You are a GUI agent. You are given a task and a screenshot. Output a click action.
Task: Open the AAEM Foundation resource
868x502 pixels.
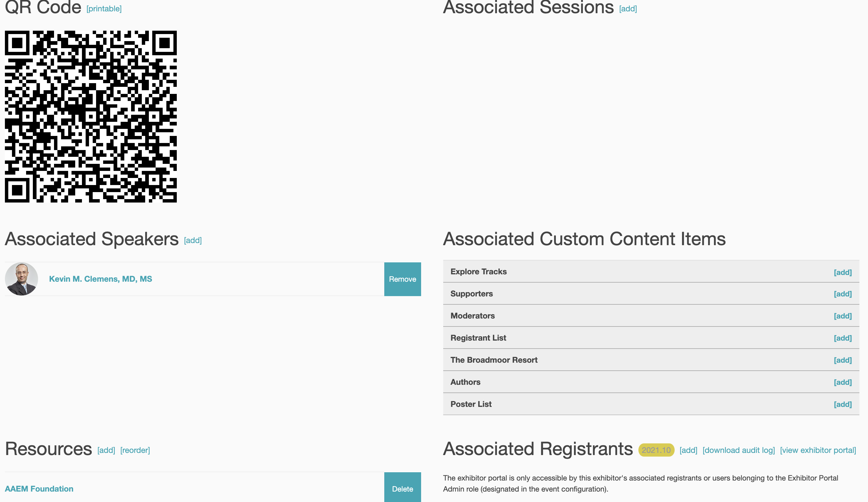(x=39, y=489)
